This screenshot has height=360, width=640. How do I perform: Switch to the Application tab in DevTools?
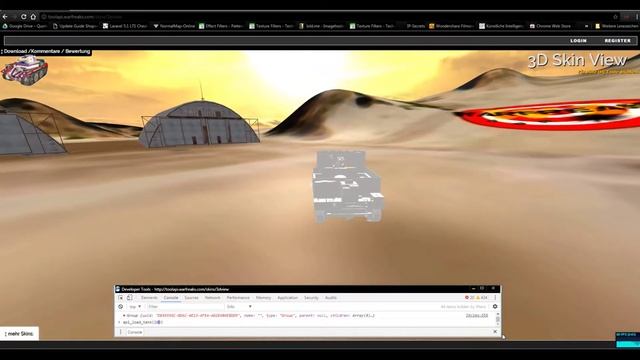click(x=288, y=298)
